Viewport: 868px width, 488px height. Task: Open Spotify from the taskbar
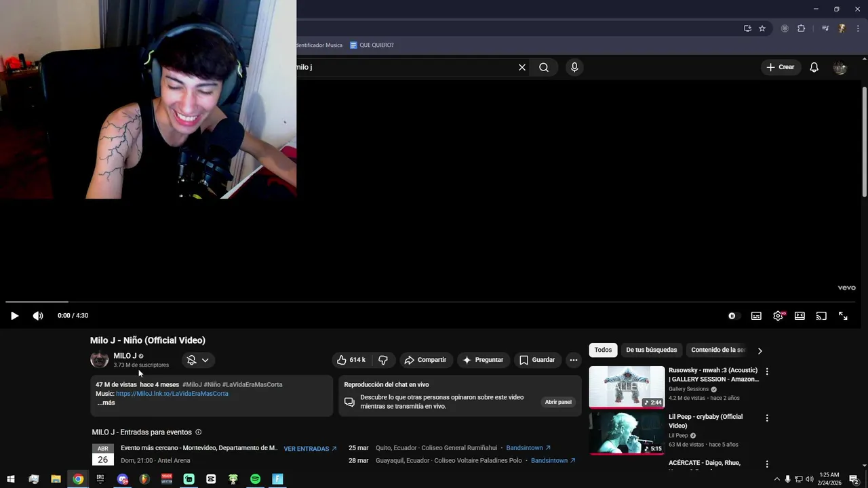pos(255,479)
